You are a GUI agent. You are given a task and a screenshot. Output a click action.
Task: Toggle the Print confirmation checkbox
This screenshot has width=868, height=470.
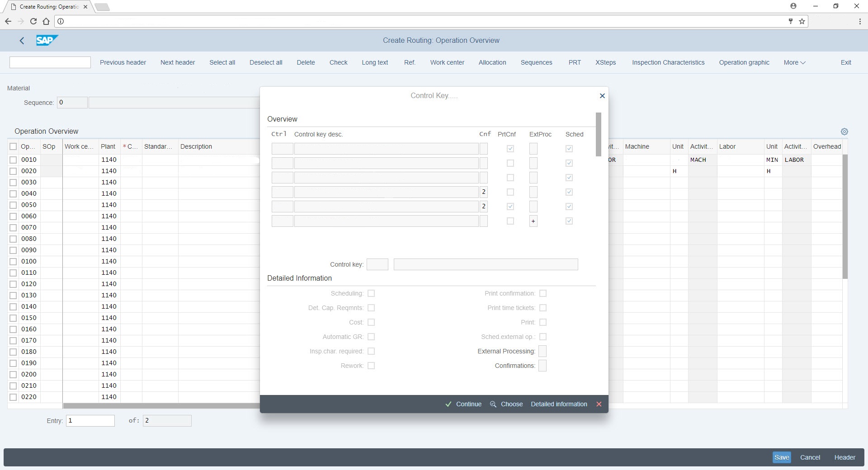[543, 293]
